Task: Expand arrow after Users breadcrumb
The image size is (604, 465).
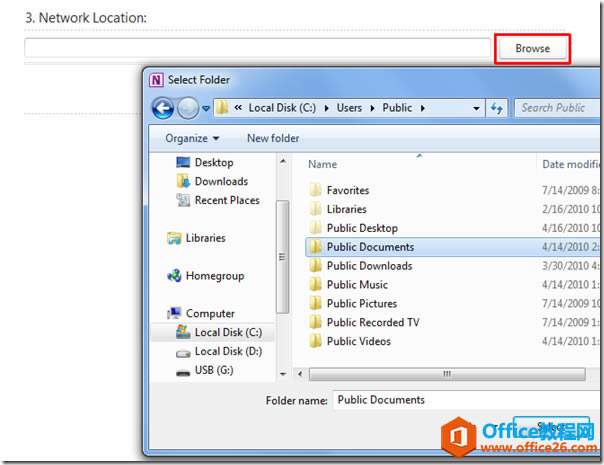Action: point(372,108)
